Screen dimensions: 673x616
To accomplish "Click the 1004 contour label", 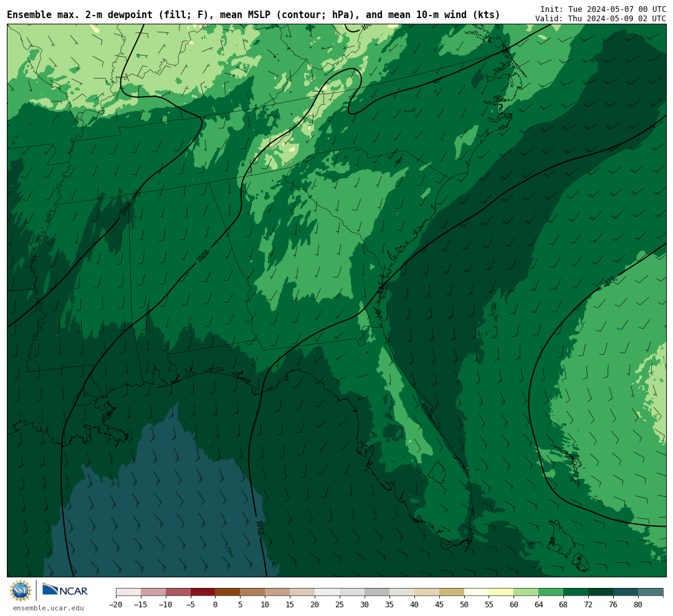I will tap(125, 209).
